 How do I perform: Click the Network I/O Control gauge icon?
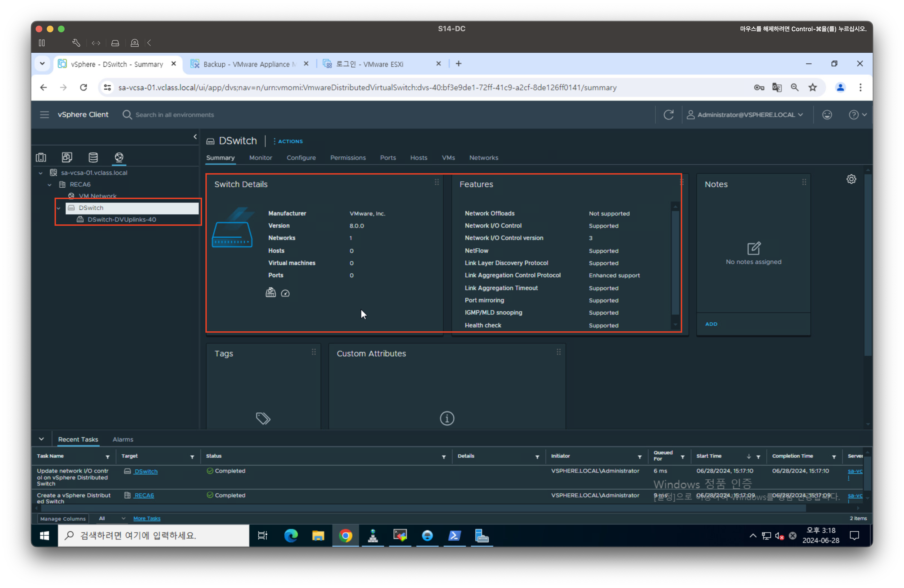(x=285, y=293)
